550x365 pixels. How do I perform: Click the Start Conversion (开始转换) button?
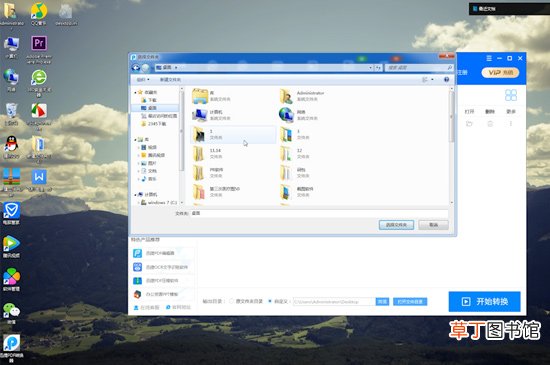click(484, 302)
